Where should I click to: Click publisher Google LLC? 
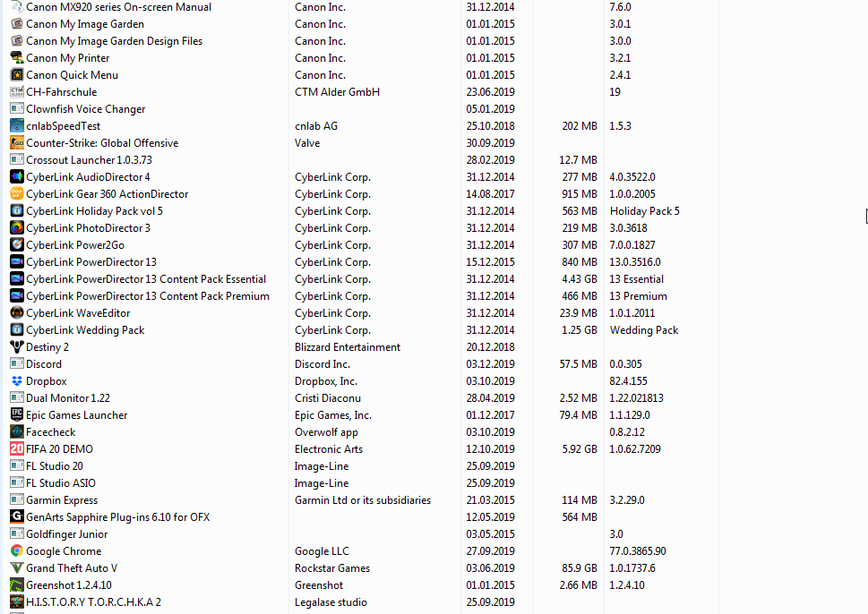[x=322, y=551]
